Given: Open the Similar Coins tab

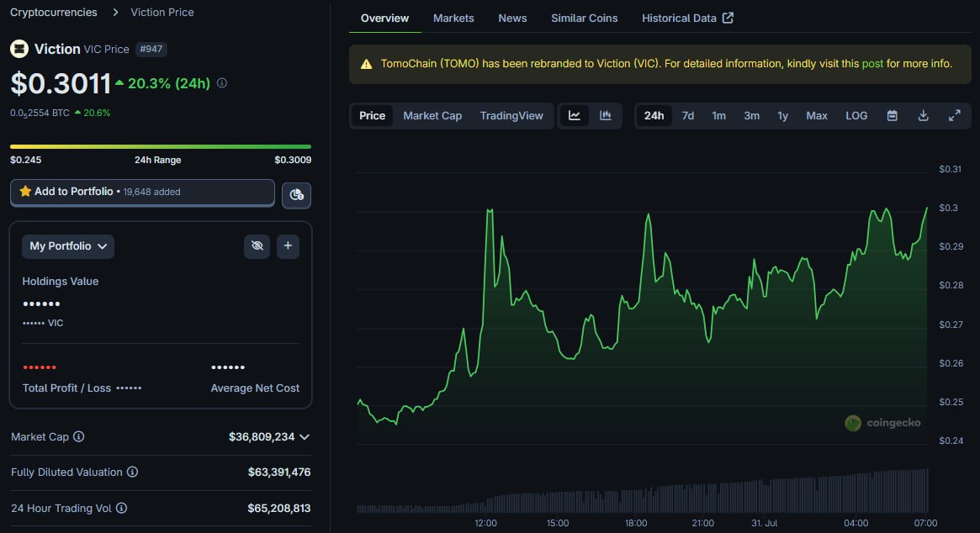Looking at the screenshot, I should pyautogui.click(x=584, y=18).
